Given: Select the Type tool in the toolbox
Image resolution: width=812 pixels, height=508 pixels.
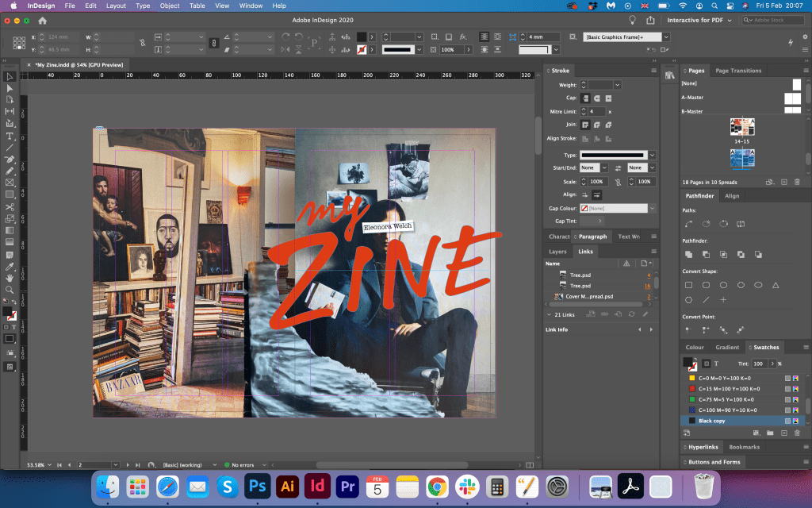Looking at the screenshot, I should tap(10, 136).
